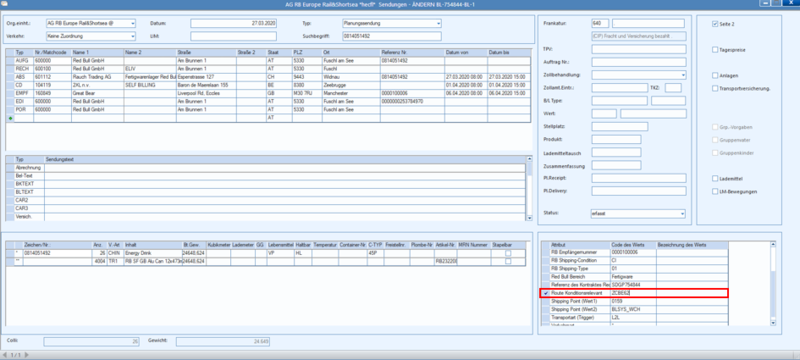This screenshot has height=360, width=800.
Task: Select the EMPF Great Bear address row
Action: tap(268, 93)
